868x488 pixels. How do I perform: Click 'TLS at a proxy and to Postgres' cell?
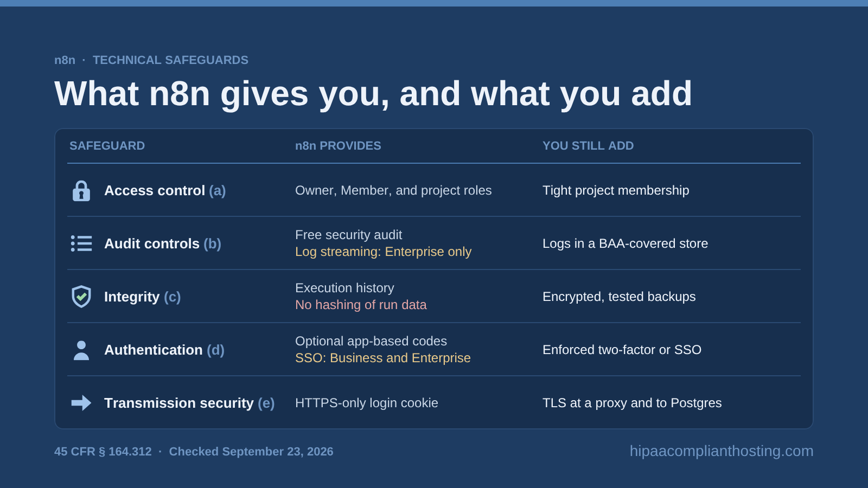click(x=632, y=403)
